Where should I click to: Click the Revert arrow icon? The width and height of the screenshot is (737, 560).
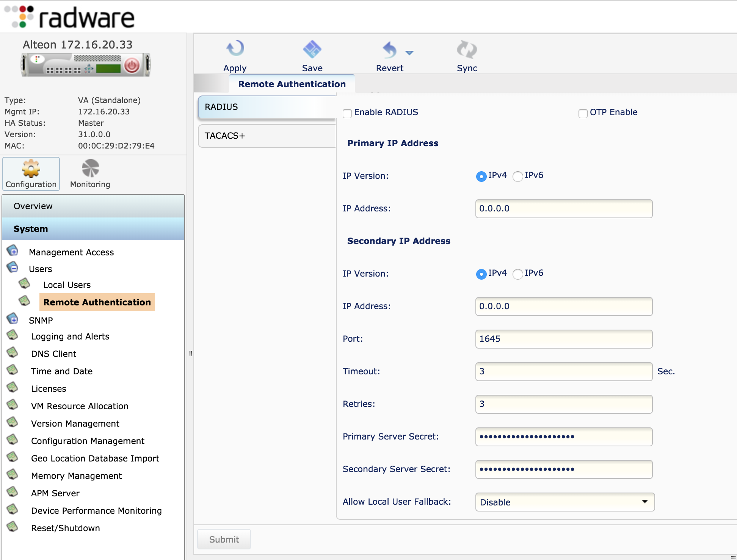tap(389, 50)
